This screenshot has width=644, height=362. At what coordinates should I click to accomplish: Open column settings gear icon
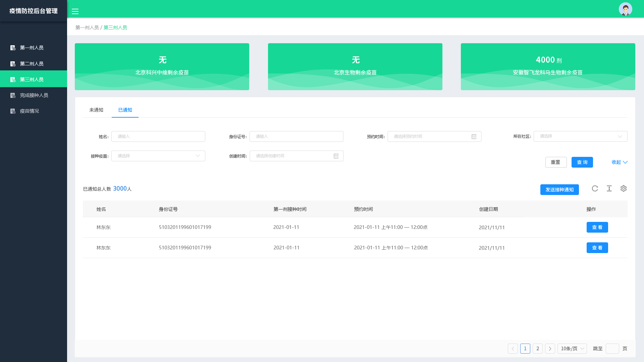624,189
